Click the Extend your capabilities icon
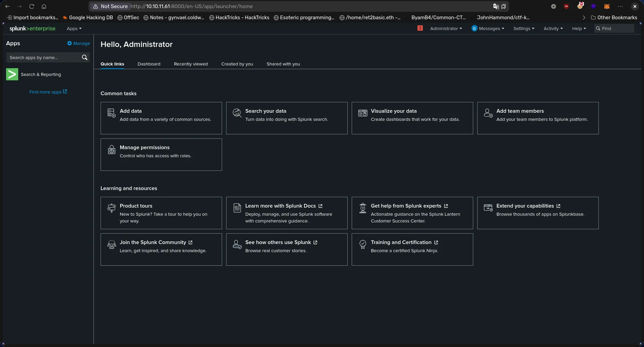Image resolution: width=644 pixels, height=347 pixels. coord(488,207)
